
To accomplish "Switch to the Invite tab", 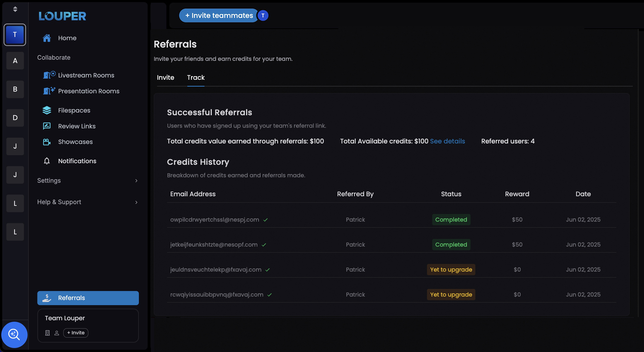I will 165,78.
